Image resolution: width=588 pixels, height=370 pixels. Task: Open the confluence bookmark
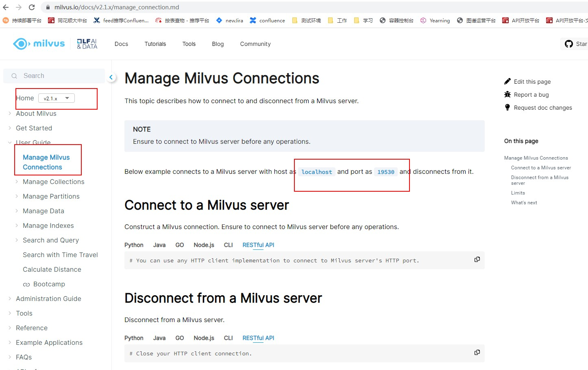267,20
